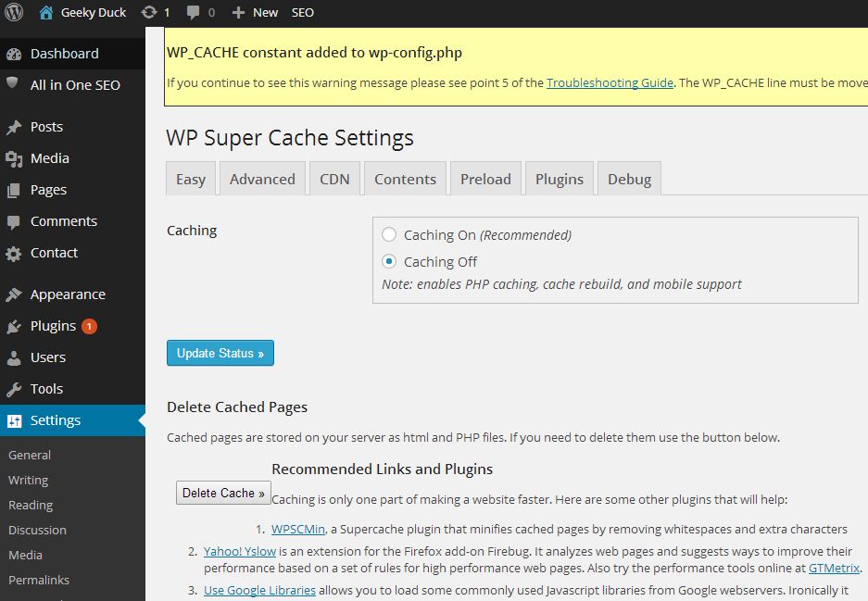868x601 pixels.
Task: Open Reading settings submenu
Action: [31, 506]
